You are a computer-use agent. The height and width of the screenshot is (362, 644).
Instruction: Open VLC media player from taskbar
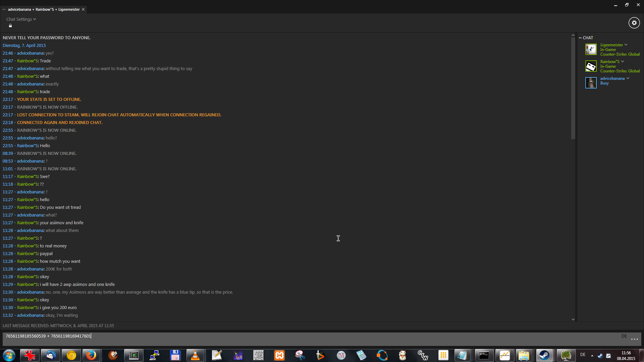click(x=195, y=355)
